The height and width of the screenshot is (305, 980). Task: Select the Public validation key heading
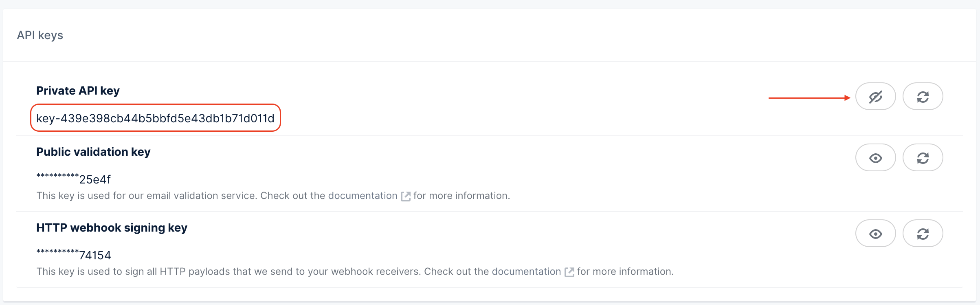click(93, 152)
